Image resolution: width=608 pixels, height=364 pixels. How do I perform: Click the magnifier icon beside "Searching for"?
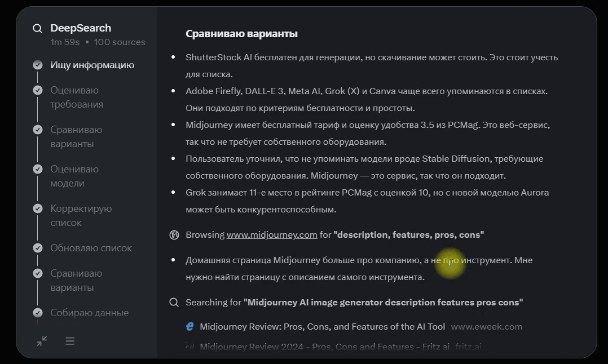click(174, 303)
